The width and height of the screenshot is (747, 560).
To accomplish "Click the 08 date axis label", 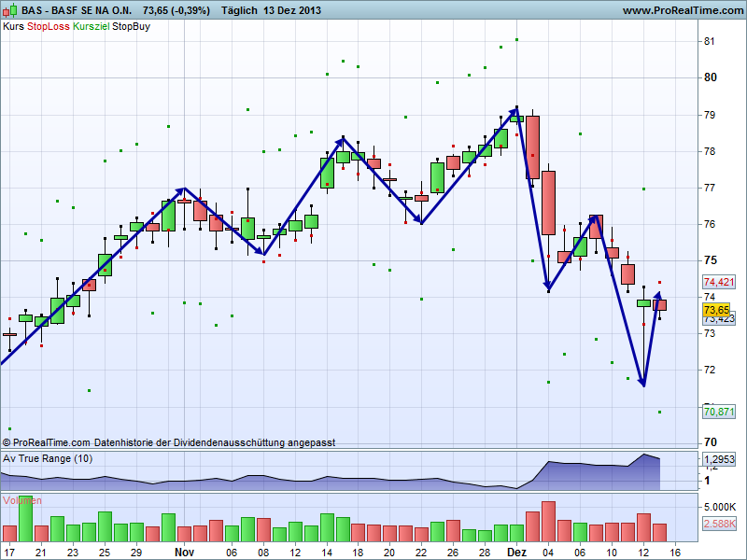I will tap(263, 553).
